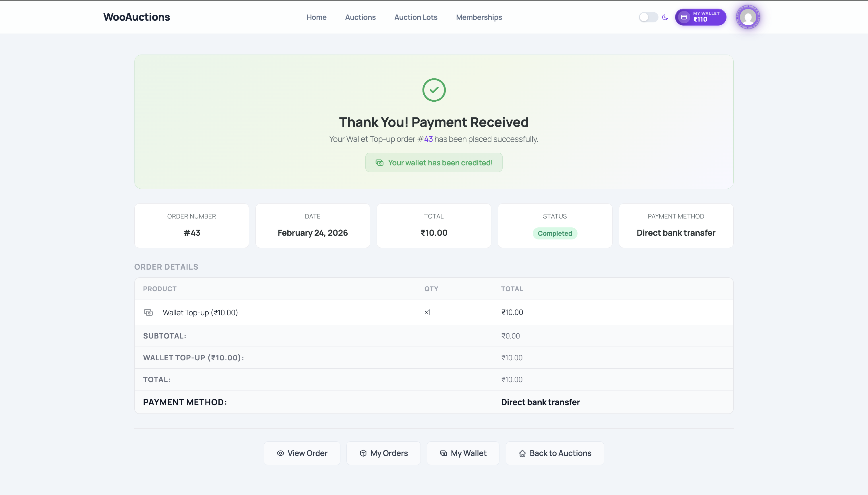Click the home icon on Back to Auctions button
The width and height of the screenshot is (868, 495).
[x=522, y=453]
